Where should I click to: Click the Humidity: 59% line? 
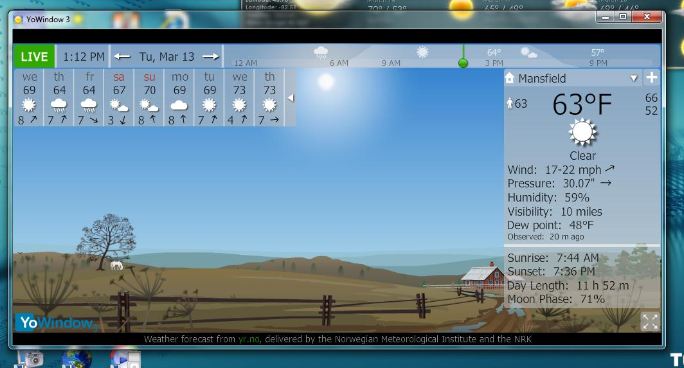[x=548, y=198]
